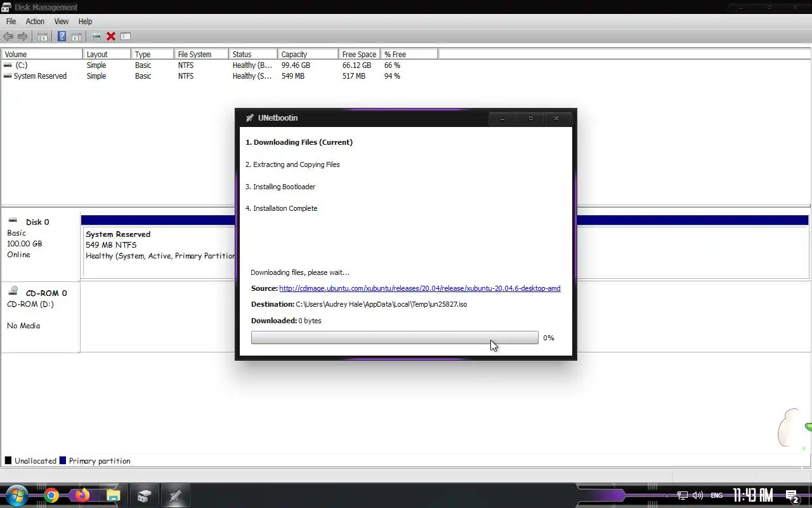The width and height of the screenshot is (812, 508).
Task: Open the action center notification icon
Action: 792,496
